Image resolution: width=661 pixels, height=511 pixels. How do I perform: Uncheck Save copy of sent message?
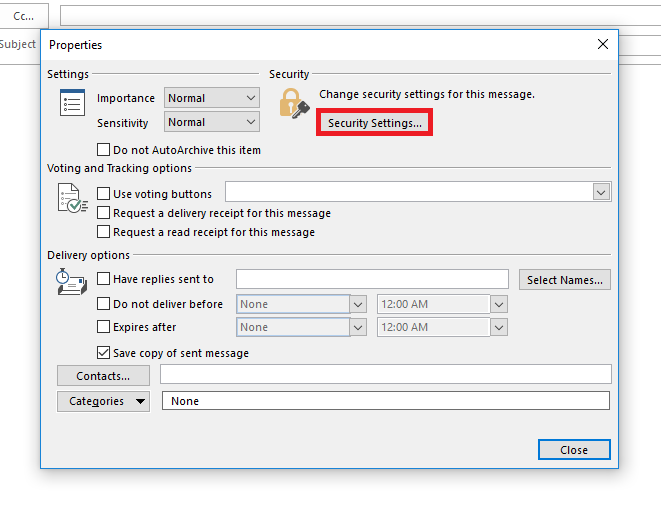click(x=103, y=352)
